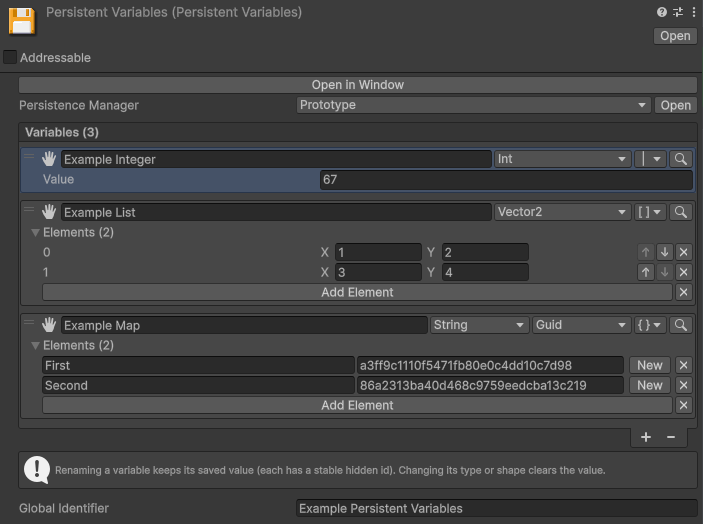The width and height of the screenshot is (703, 524).
Task: Grab the drag handle of Example Map
Action: (29, 322)
